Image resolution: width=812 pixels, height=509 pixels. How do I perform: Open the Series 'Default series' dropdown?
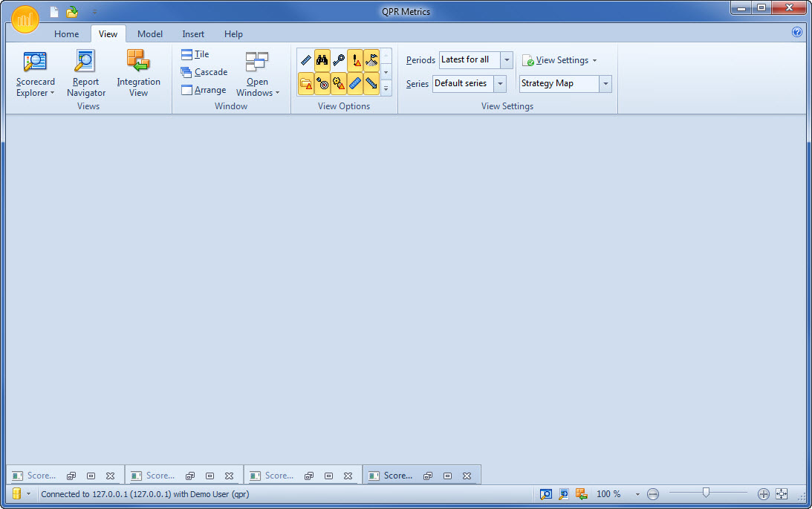(x=500, y=83)
